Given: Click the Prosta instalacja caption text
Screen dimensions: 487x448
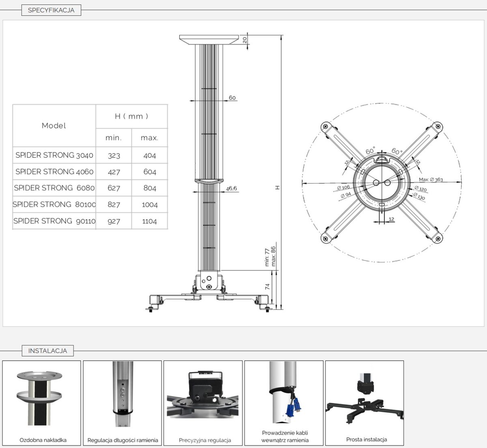Looking at the screenshot, I should pos(366,439).
